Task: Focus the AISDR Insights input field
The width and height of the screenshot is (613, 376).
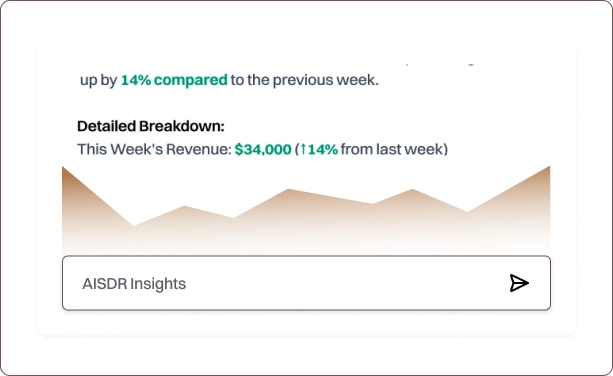Action: coord(306,283)
